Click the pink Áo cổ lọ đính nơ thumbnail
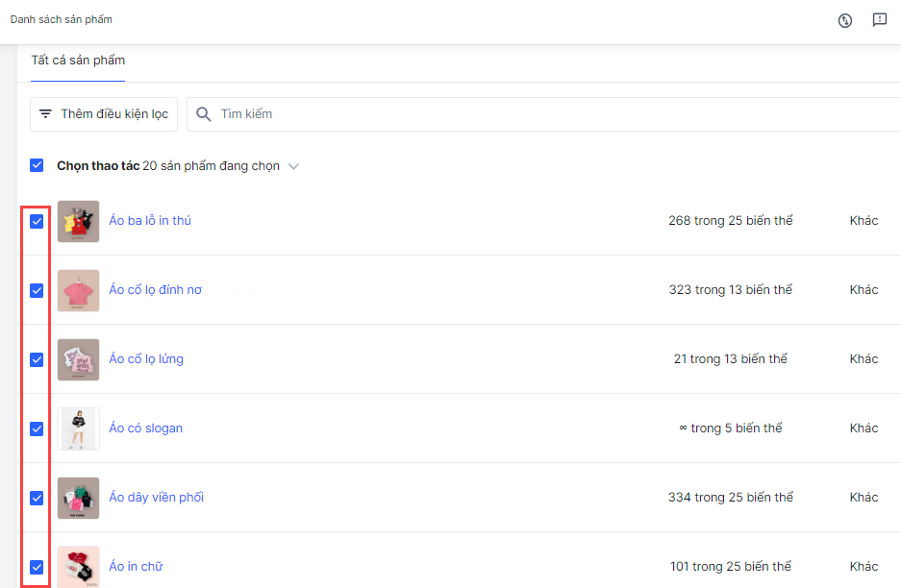Viewport: 901px width, 588px height. pos(78,290)
